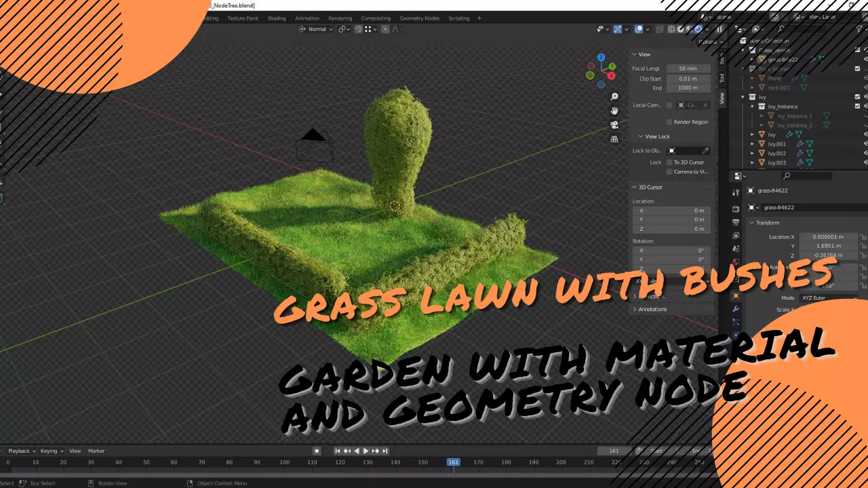Open the Scene properties tab icon
The height and width of the screenshot is (488, 868).
736,249
